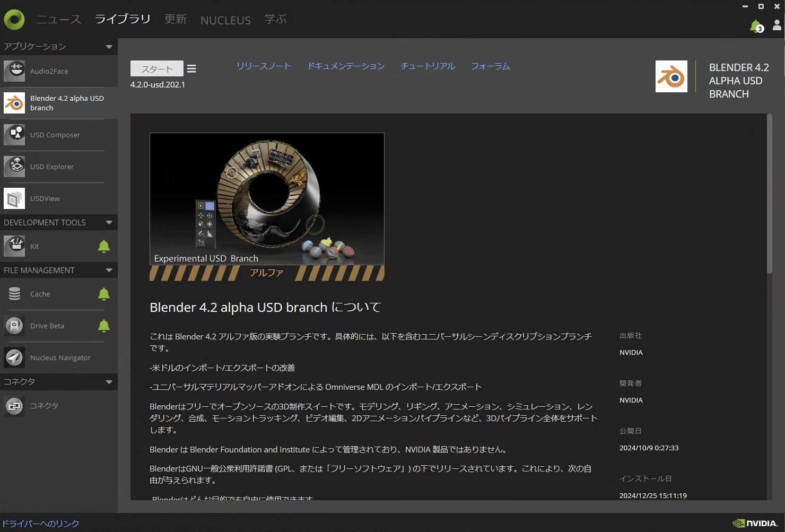Select the USD Composer app icon
This screenshot has height=532, width=785.
[x=14, y=135]
